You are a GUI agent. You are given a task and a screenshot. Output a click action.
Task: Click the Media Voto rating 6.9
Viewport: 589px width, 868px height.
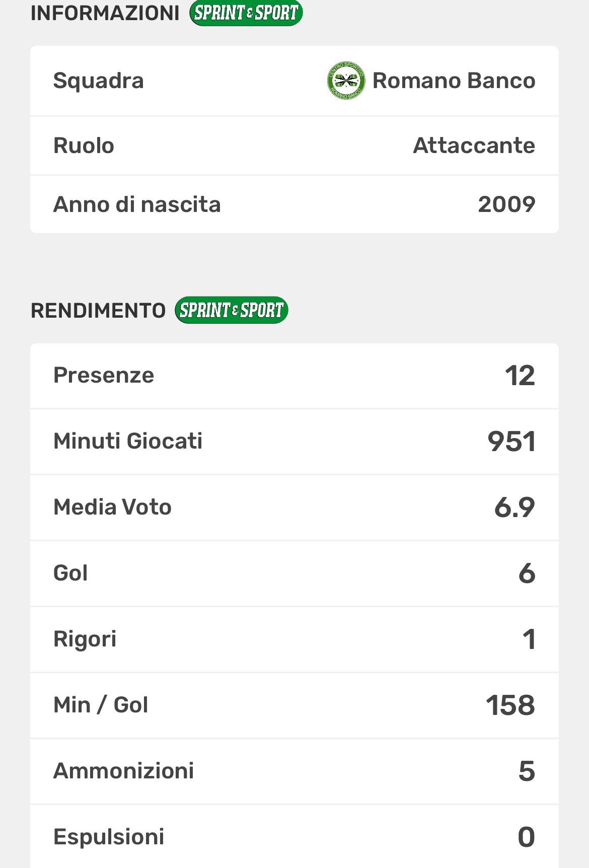[514, 507]
